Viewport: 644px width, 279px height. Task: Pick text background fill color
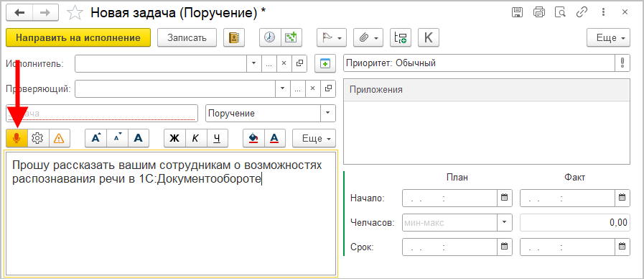click(x=253, y=139)
